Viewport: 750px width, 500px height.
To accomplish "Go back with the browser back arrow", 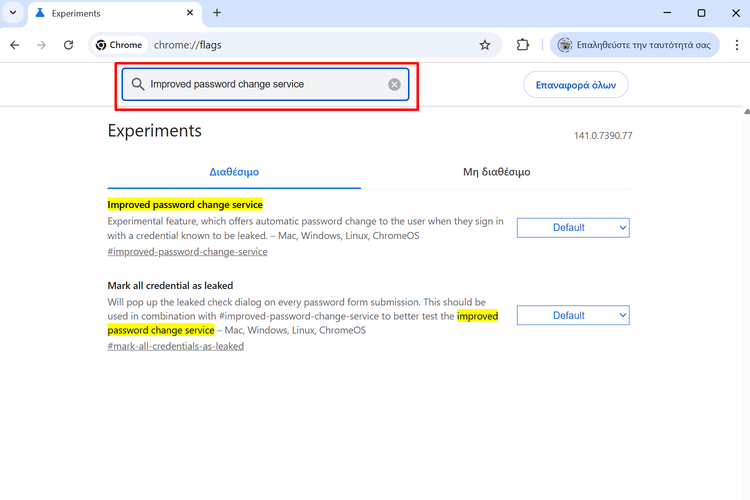I will (x=15, y=45).
